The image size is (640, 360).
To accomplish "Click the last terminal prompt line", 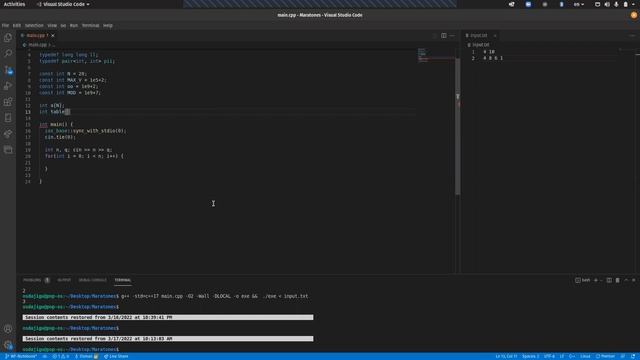I will coord(70,350).
